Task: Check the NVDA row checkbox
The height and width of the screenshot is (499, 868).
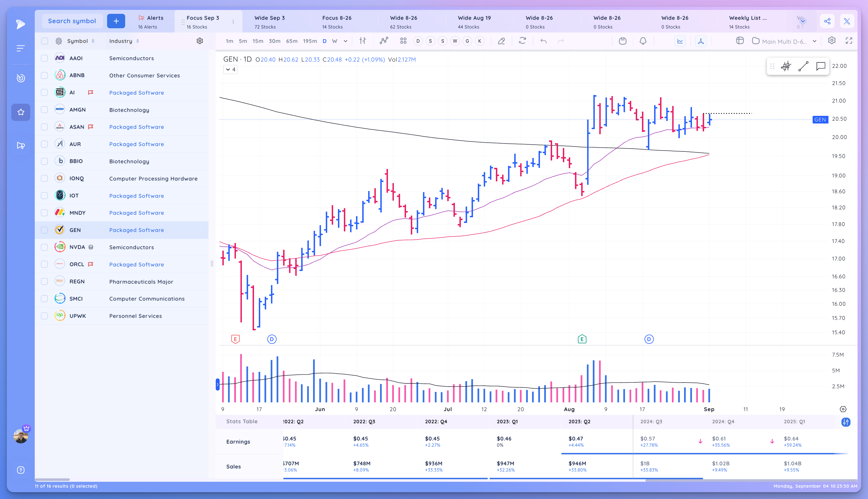Action: [x=44, y=247]
